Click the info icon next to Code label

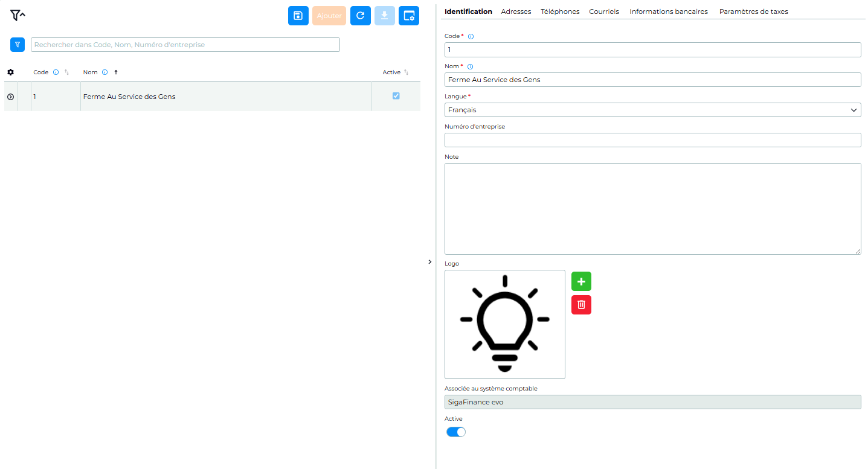point(471,37)
